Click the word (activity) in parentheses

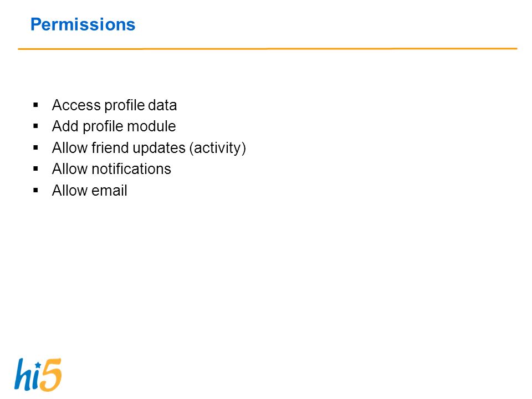click(217, 149)
